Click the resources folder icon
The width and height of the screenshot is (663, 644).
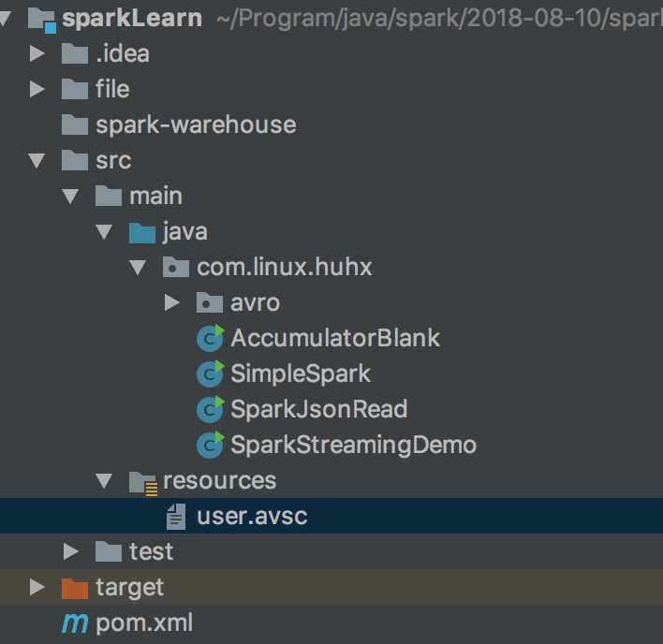click(x=142, y=481)
